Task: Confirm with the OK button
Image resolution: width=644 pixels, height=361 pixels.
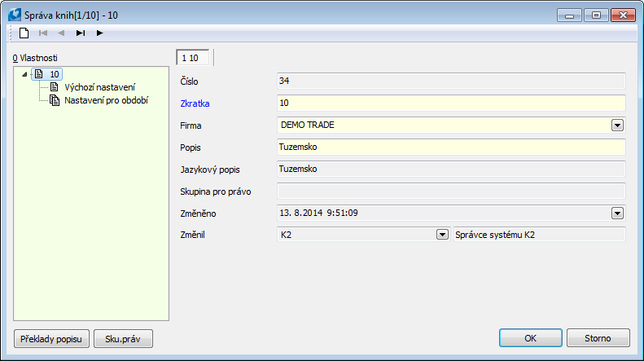Action: point(531,338)
